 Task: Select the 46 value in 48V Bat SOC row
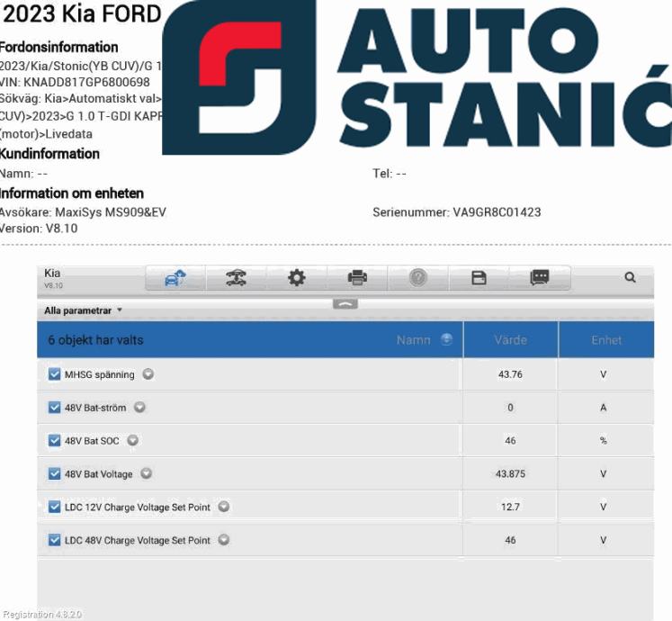[x=510, y=440]
